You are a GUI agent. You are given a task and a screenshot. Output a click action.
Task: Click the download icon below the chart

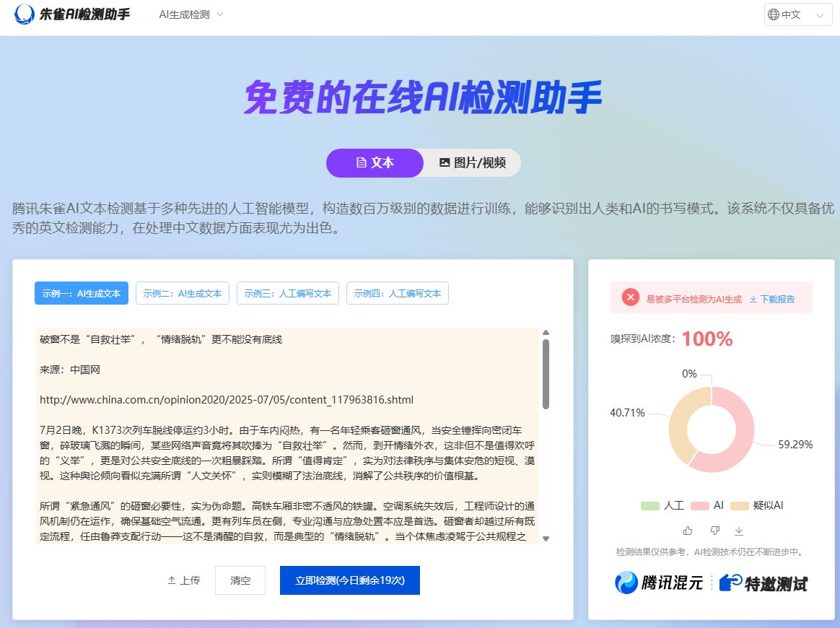(x=738, y=531)
